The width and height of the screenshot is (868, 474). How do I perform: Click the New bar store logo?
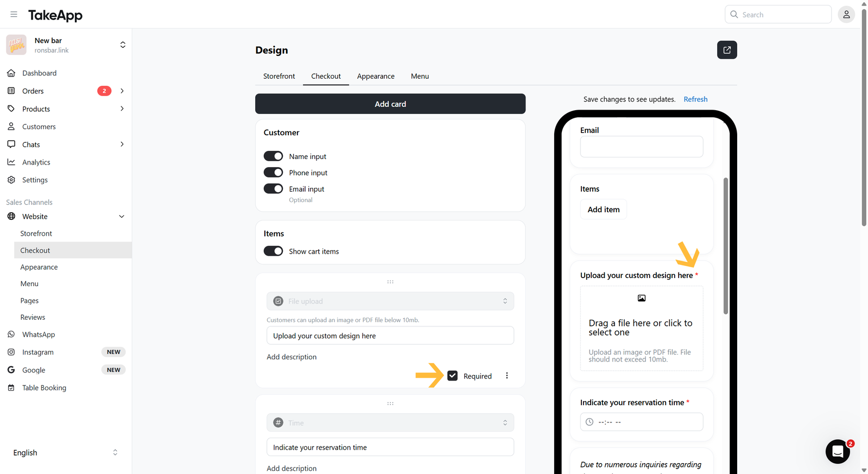click(16, 45)
